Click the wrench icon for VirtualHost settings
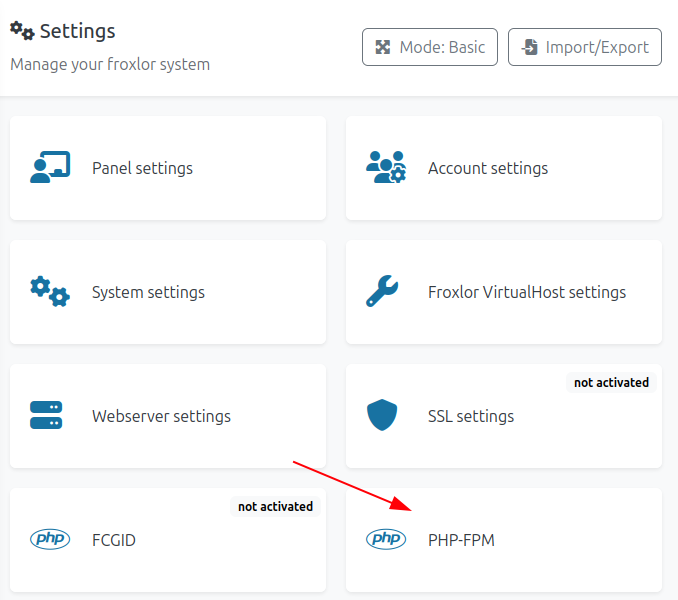678x600 pixels. 383,292
